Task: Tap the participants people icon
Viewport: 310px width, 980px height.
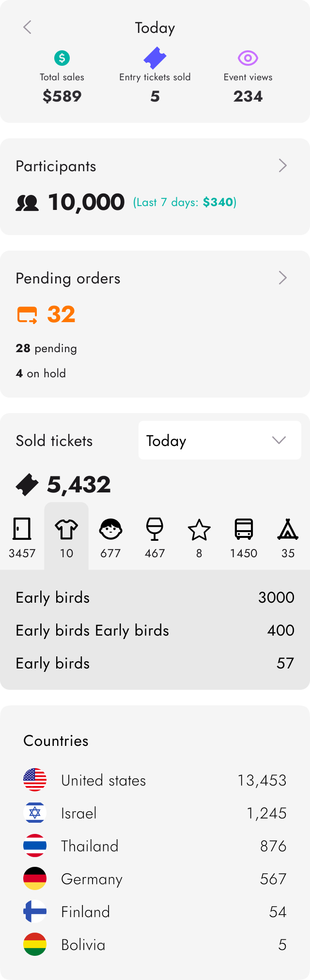Action: (27, 203)
